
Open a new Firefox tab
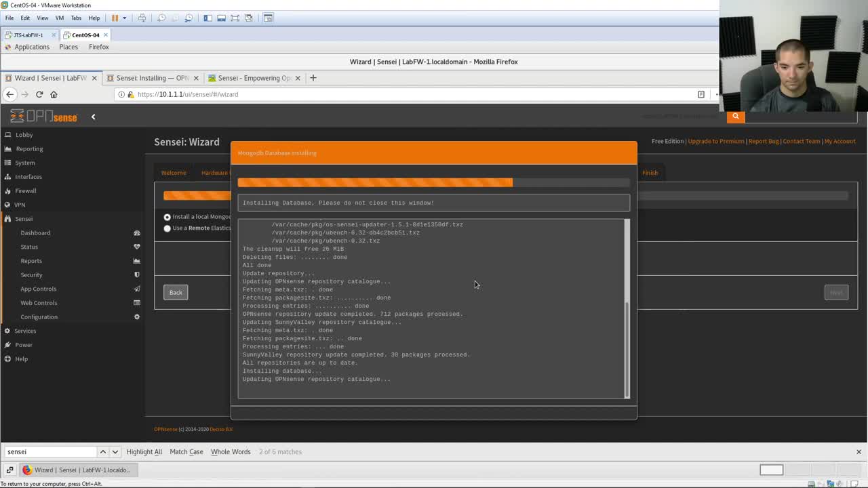pyautogui.click(x=313, y=78)
